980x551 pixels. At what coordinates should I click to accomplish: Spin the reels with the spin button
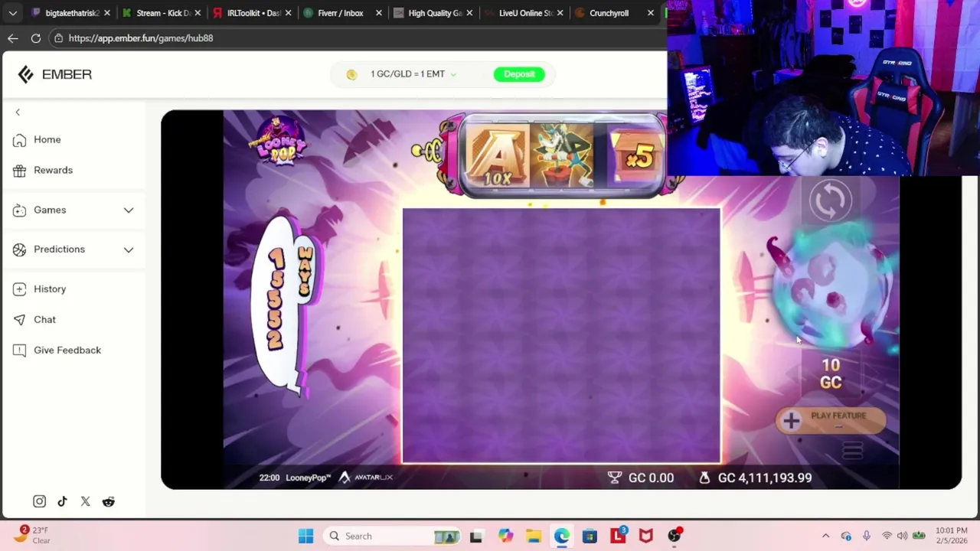pyautogui.click(x=831, y=288)
